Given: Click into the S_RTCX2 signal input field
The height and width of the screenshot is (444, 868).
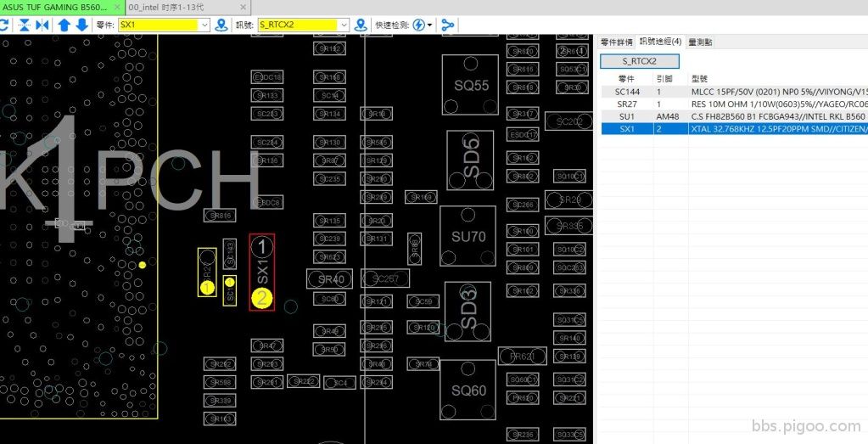Looking at the screenshot, I should (298, 25).
